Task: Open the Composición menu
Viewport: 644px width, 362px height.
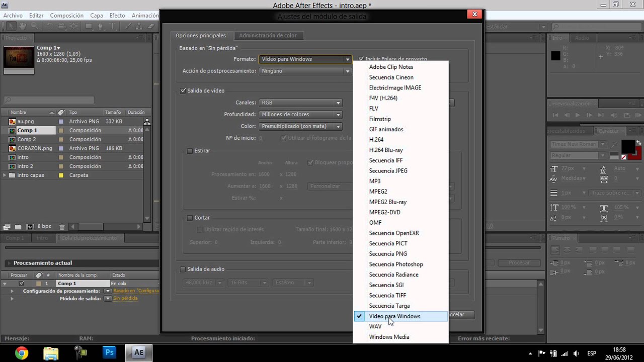Action: tap(67, 16)
